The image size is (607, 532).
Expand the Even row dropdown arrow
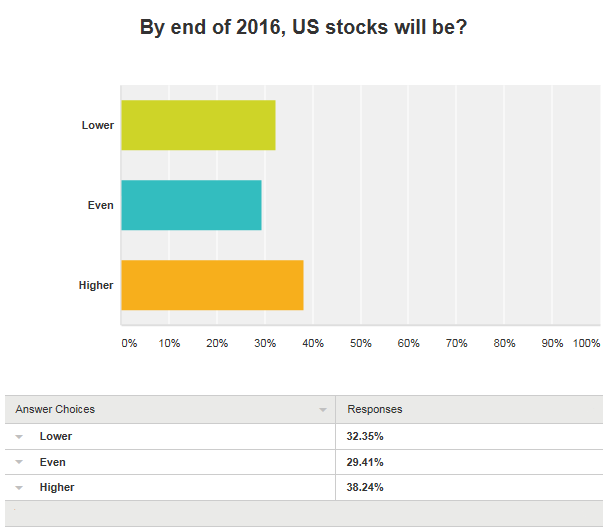pos(19,462)
